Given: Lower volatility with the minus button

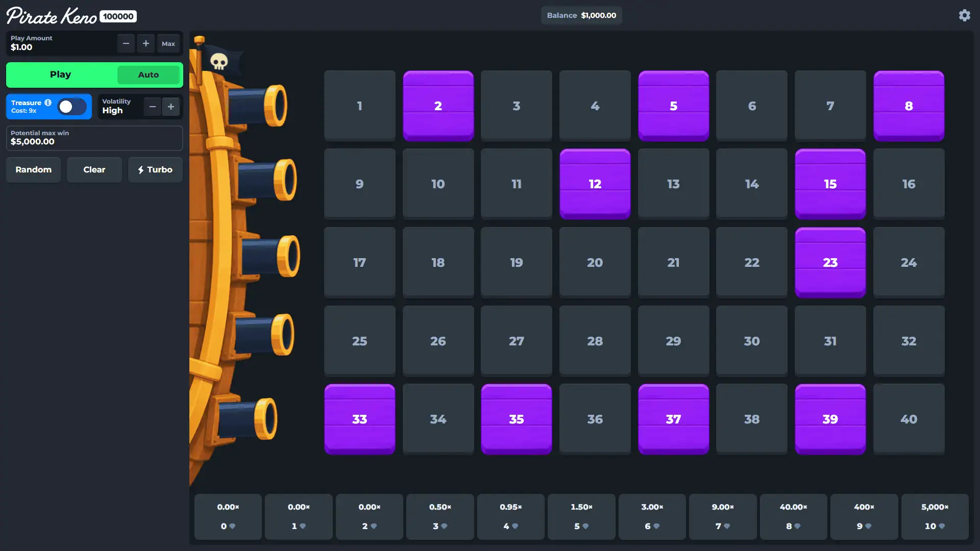Looking at the screenshot, I should click(x=152, y=107).
